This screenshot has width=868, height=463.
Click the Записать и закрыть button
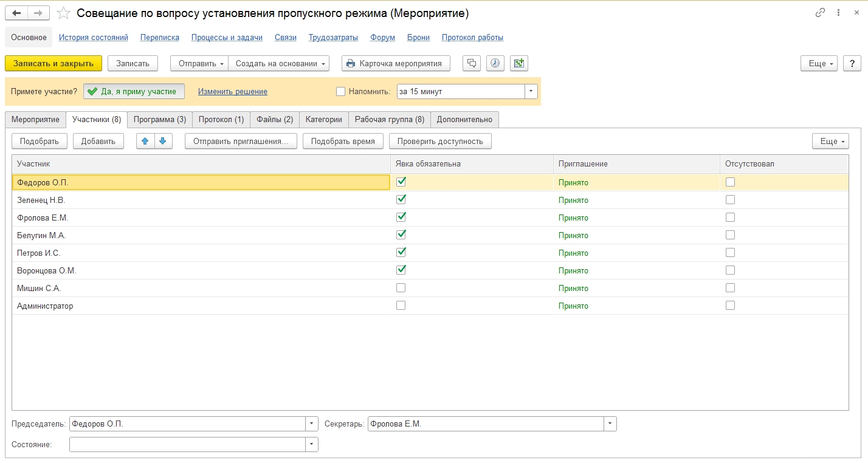tap(53, 63)
